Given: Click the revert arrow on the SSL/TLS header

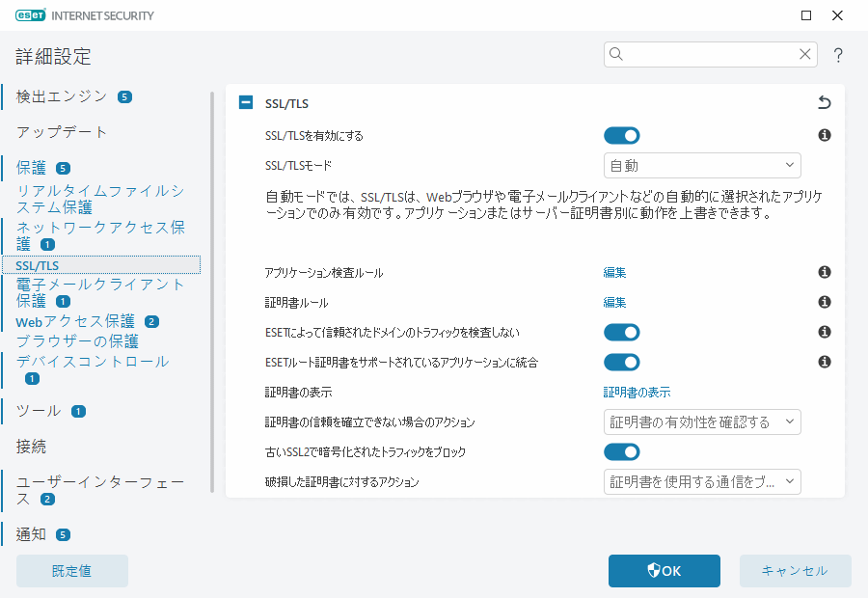Looking at the screenshot, I should [x=824, y=102].
